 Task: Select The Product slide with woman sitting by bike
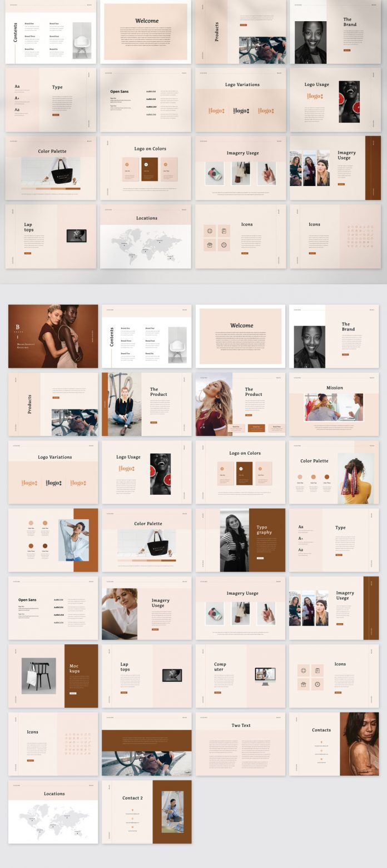pos(146,404)
